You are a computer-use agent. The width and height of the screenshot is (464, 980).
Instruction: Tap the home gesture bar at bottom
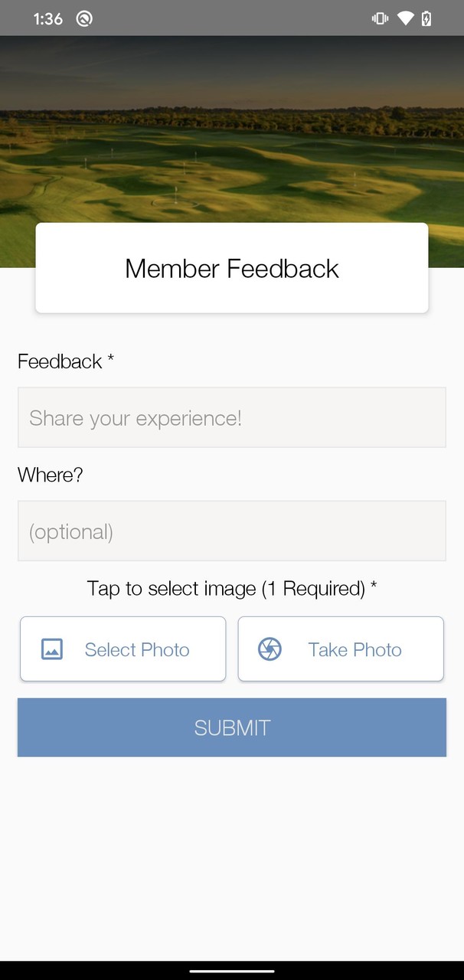pos(232,971)
